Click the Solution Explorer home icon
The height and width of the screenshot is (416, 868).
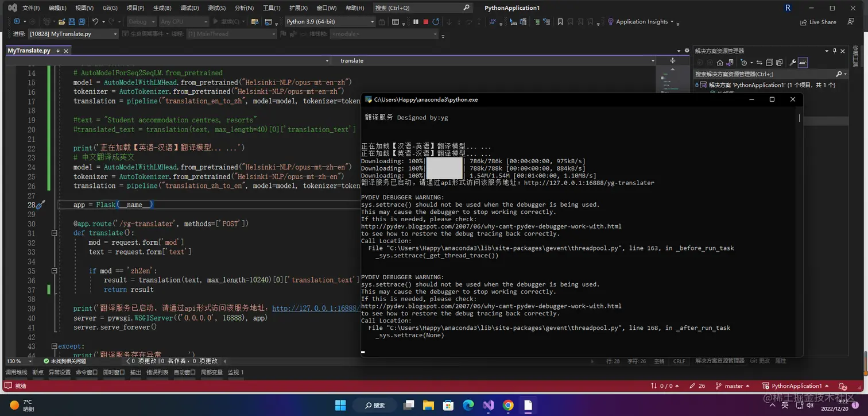point(720,63)
